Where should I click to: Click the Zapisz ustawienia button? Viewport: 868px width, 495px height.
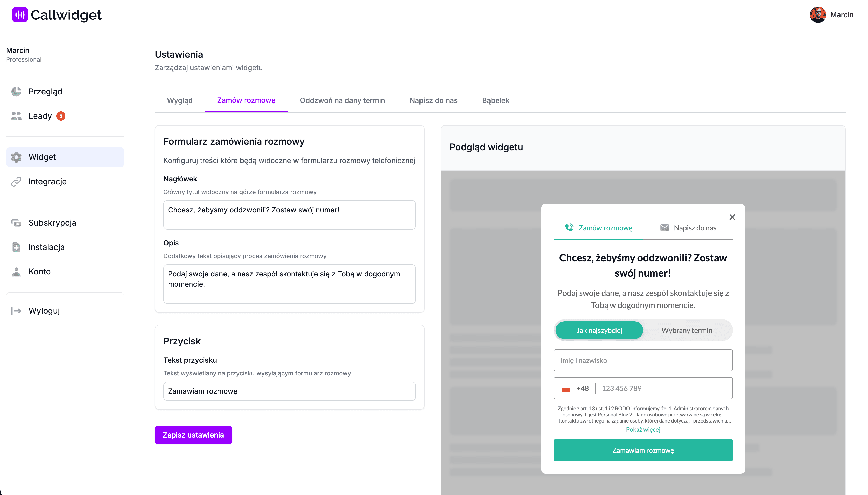click(x=193, y=435)
